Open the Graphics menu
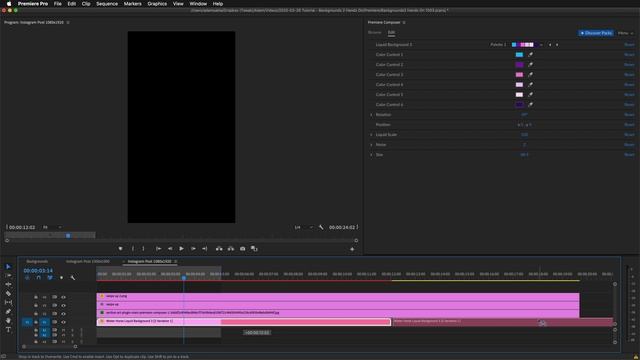This screenshot has height=360, width=640. pyautogui.click(x=157, y=4)
